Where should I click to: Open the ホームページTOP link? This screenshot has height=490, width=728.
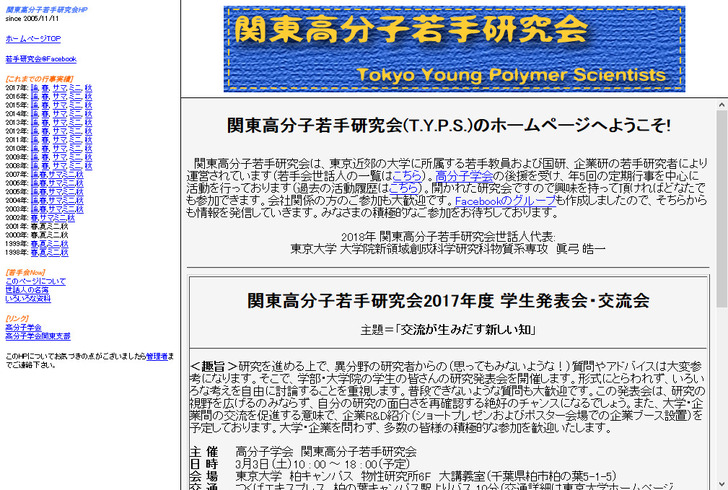click(32, 39)
